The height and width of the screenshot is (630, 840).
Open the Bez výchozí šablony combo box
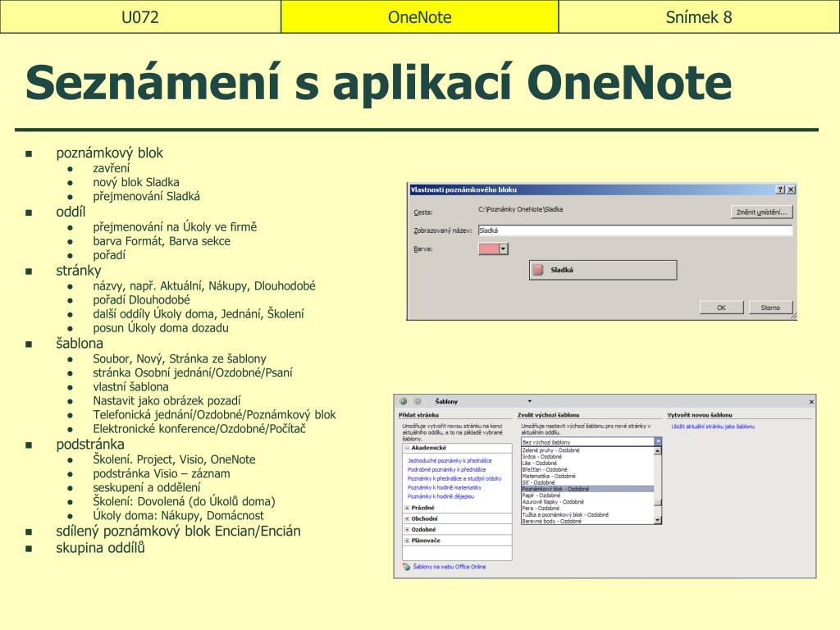(x=591, y=442)
